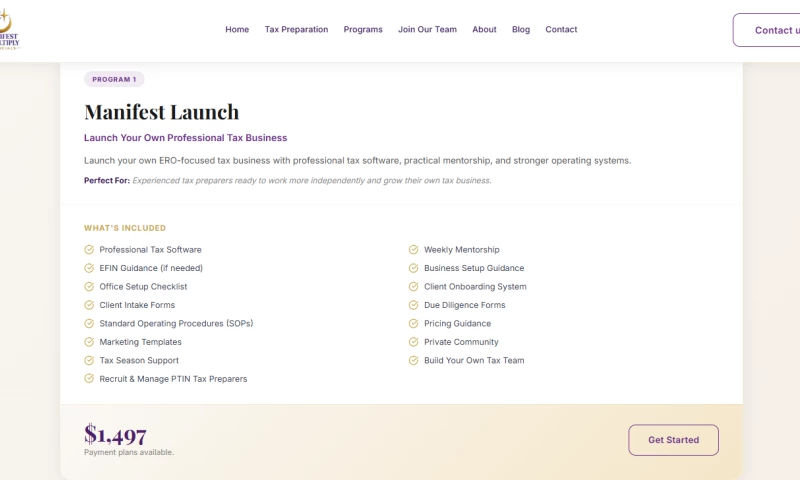Click the check icon beside Build Your Own Tax Team
This screenshot has width=800, height=480.
tap(413, 360)
